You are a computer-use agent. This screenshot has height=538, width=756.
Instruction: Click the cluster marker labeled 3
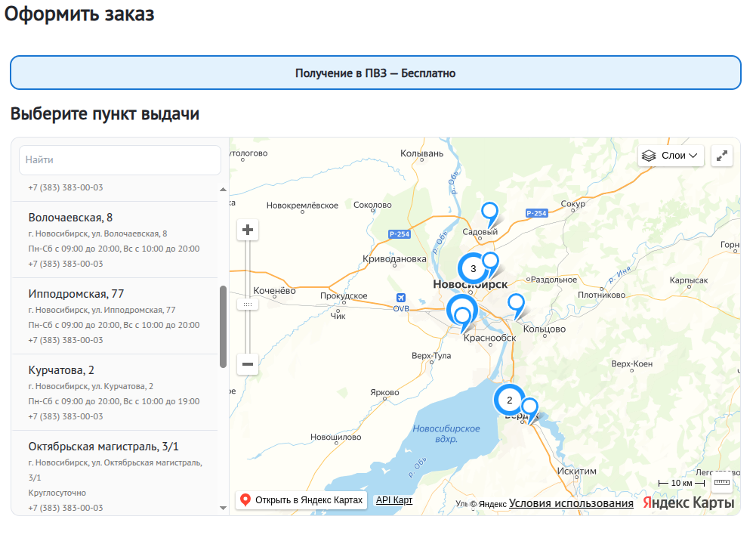[x=473, y=268]
